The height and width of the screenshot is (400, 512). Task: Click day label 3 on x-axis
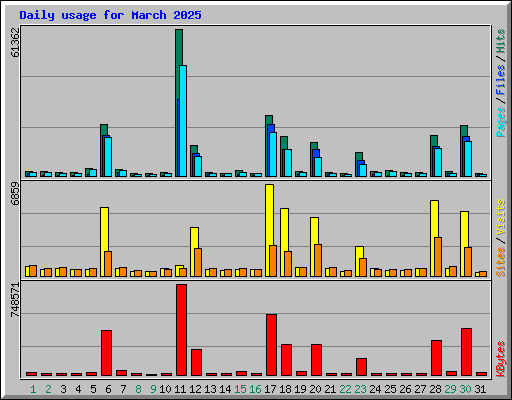[x=63, y=389]
